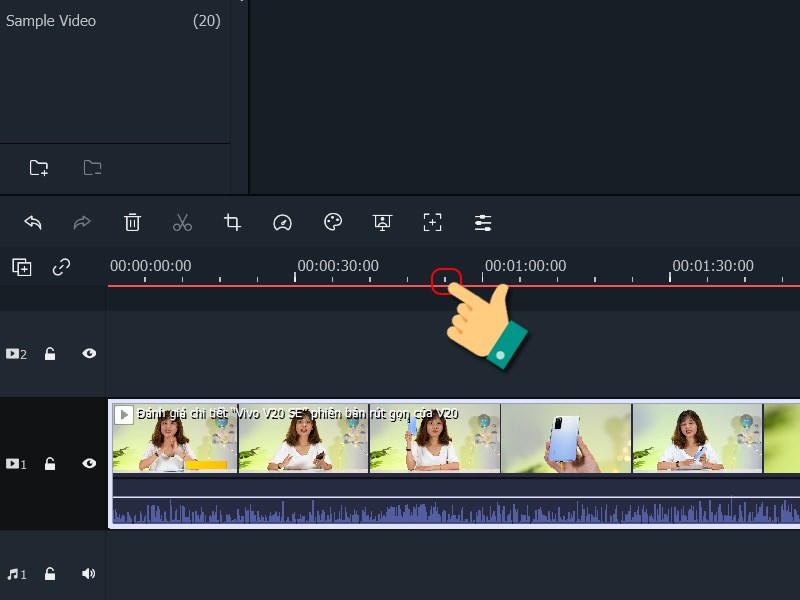The image size is (800, 600).
Task: Open the advanced adjustment sliders icon
Action: pos(483,222)
